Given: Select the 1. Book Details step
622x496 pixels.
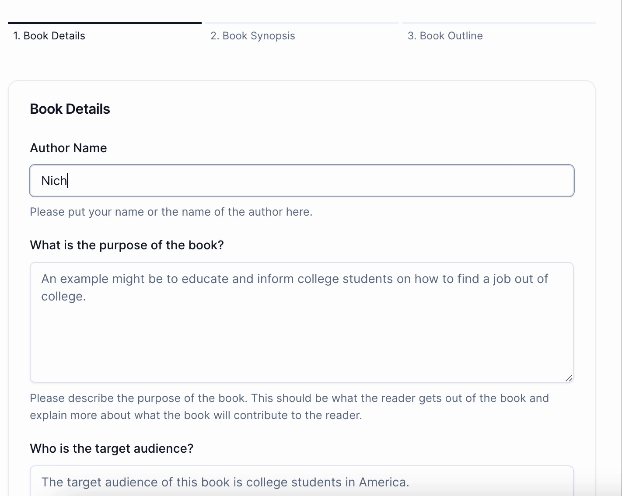Looking at the screenshot, I should coord(49,36).
